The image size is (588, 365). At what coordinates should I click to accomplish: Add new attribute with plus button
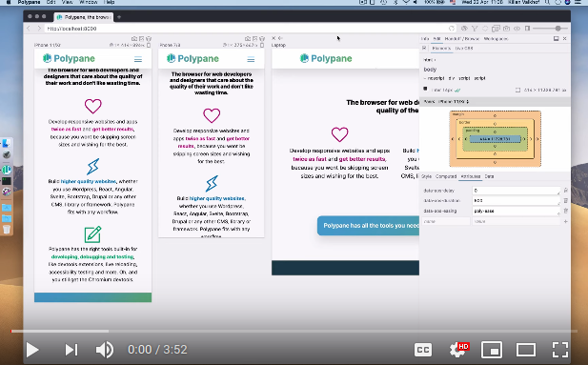566,221
